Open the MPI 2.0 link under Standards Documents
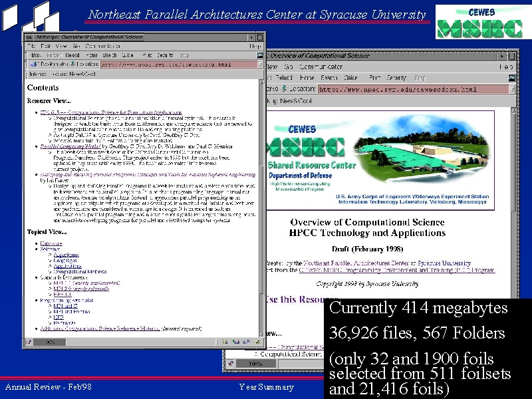Image resolution: width=532 pixels, height=399 pixels. tap(81, 289)
